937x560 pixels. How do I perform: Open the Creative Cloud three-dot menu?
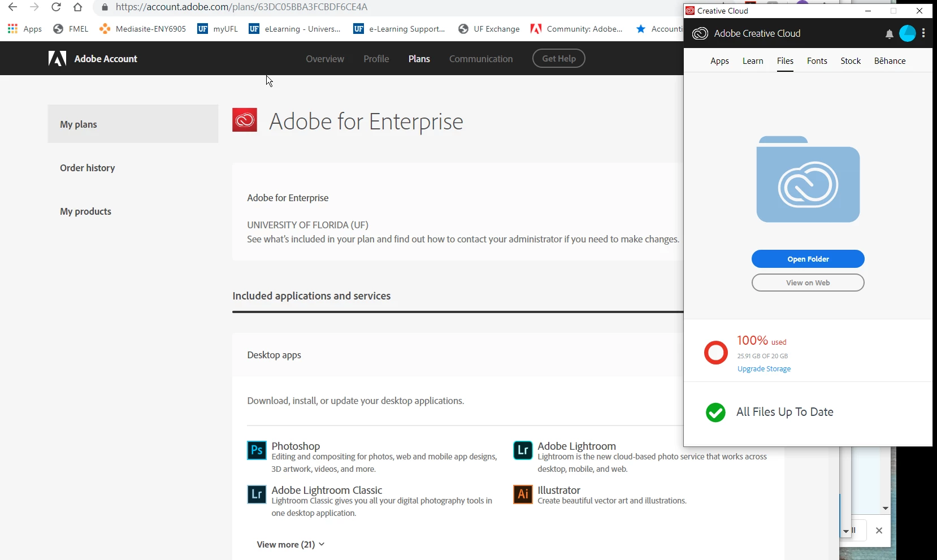pyautogui.click(x=923, y=33)
